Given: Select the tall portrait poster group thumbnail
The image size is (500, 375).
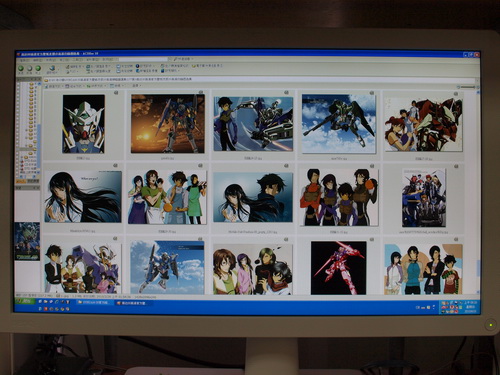Looking at the screenshot, I should click(x=424, y=198).
